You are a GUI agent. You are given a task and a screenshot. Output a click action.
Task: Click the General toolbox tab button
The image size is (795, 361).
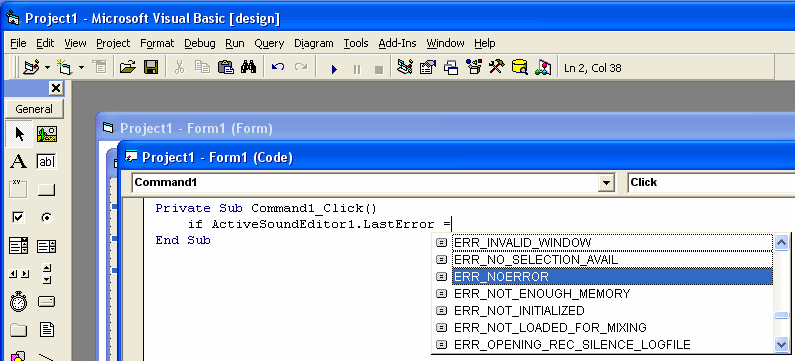coord(34,109)
